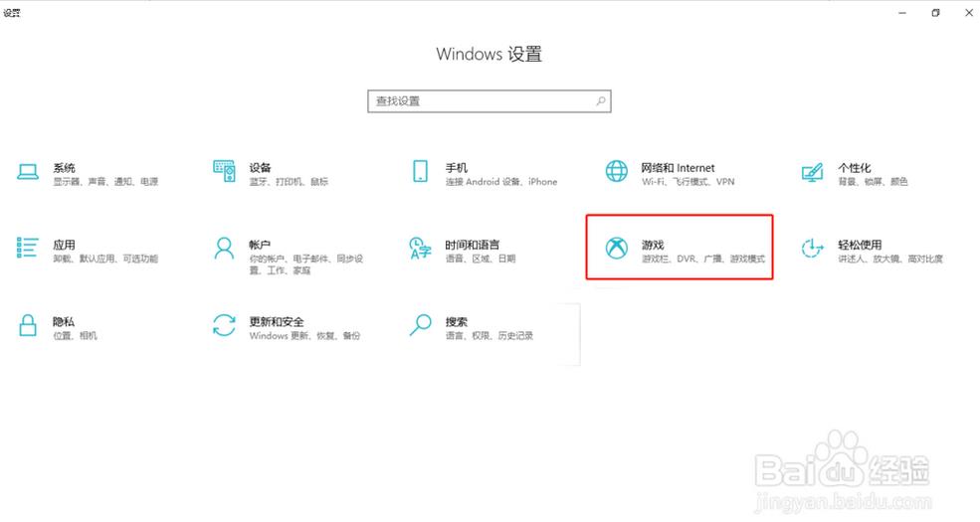980x522 pixels.
Task: Select the 更新和安全 category title
Action: tap(277, 321)
